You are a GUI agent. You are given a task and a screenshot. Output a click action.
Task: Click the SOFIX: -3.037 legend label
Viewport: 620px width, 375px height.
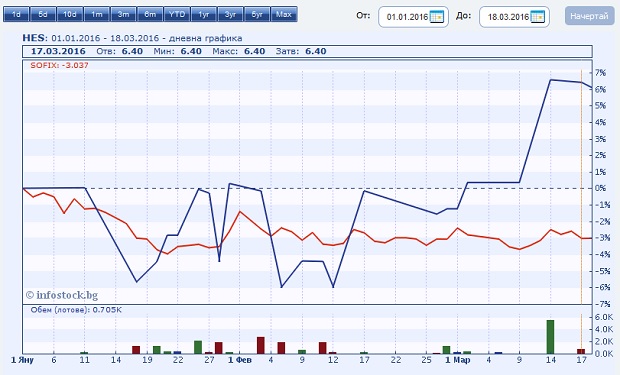[x=60, y=65]
